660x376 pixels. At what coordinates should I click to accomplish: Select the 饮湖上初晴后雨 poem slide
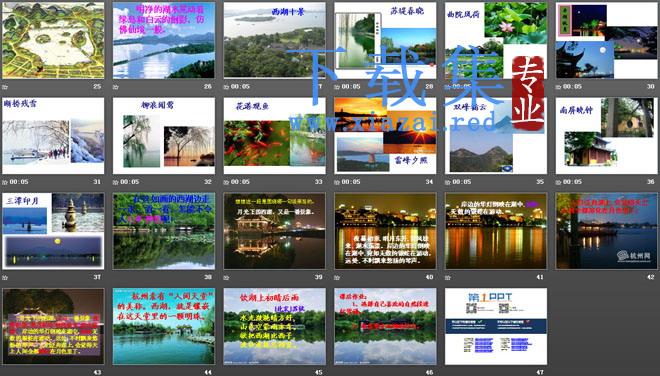point(274,326)
